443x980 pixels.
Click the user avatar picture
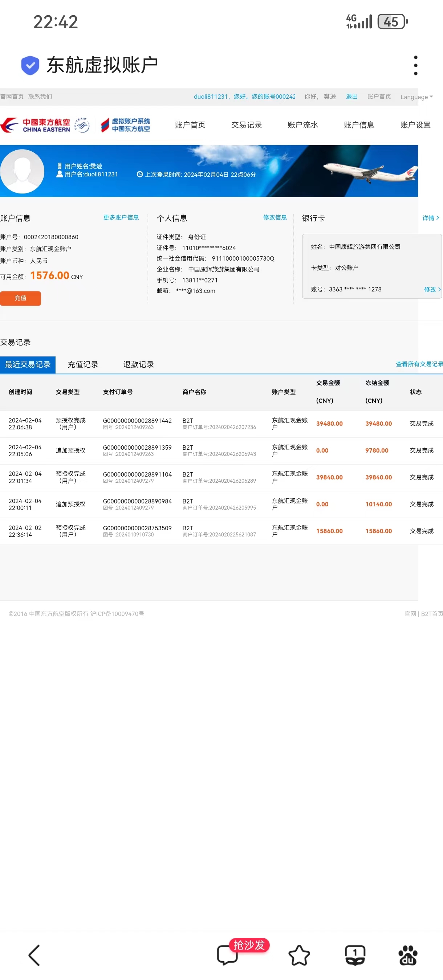pyautogui.click(x=22, y=172)
